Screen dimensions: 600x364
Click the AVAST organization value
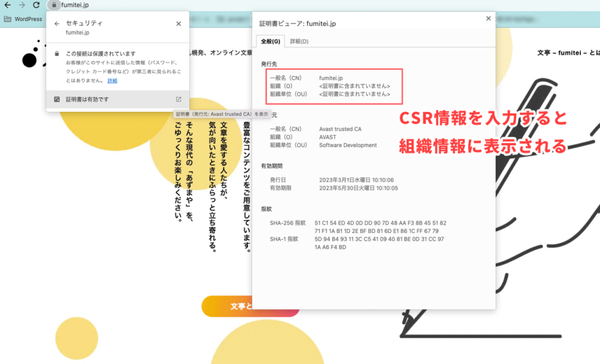pos(328,138)
